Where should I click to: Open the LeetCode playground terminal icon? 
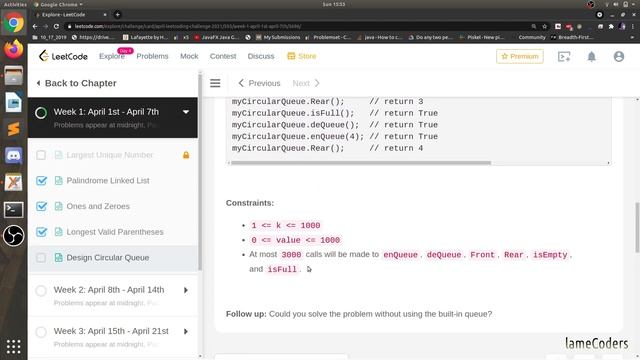click(x=564, y=56)
